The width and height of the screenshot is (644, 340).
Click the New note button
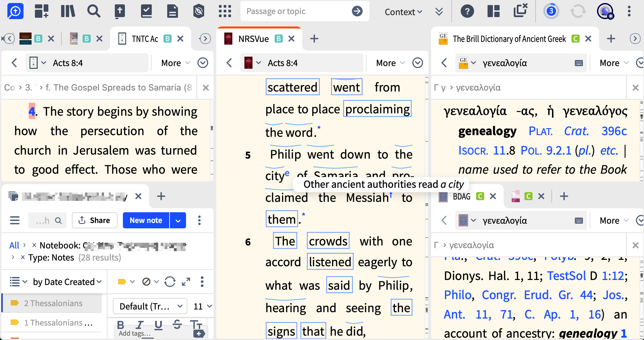tap(146, 220)
